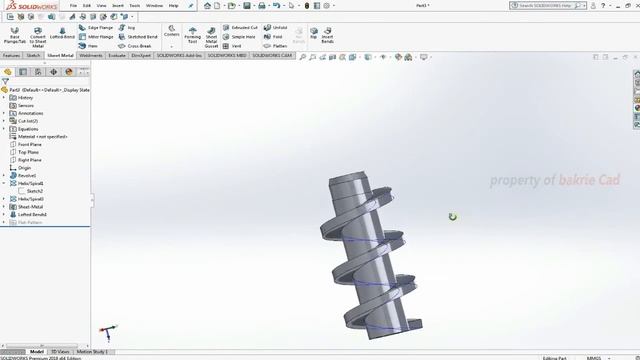The height and width of the screenshot is (360, 640).
Task: Select the Hem tool
Action: 89,46
